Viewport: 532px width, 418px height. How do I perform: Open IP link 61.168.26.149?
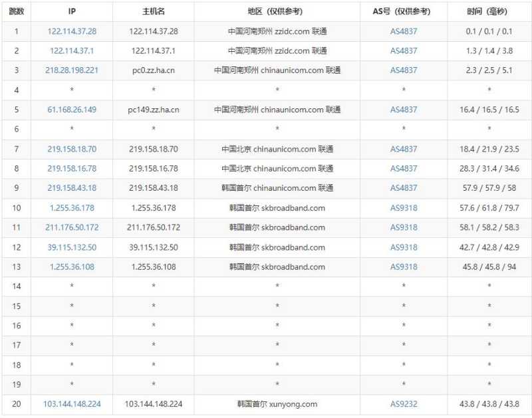72,110
